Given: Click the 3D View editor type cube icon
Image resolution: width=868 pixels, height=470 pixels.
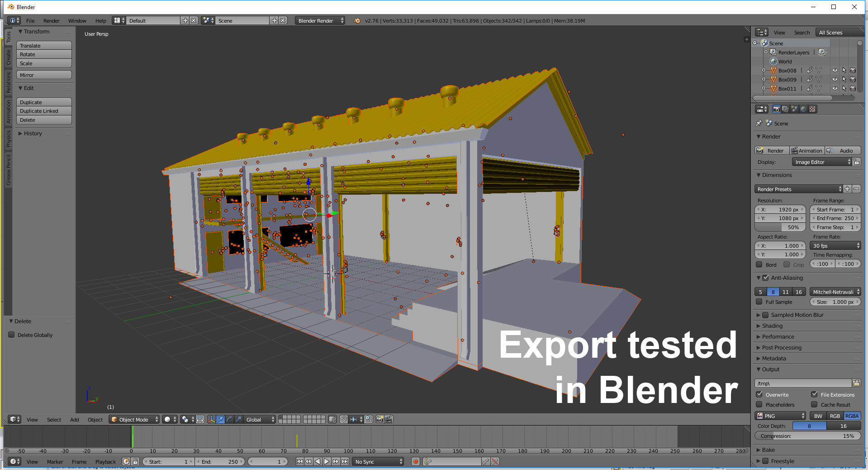Looking at the screenshot, I should coord(14,419).
